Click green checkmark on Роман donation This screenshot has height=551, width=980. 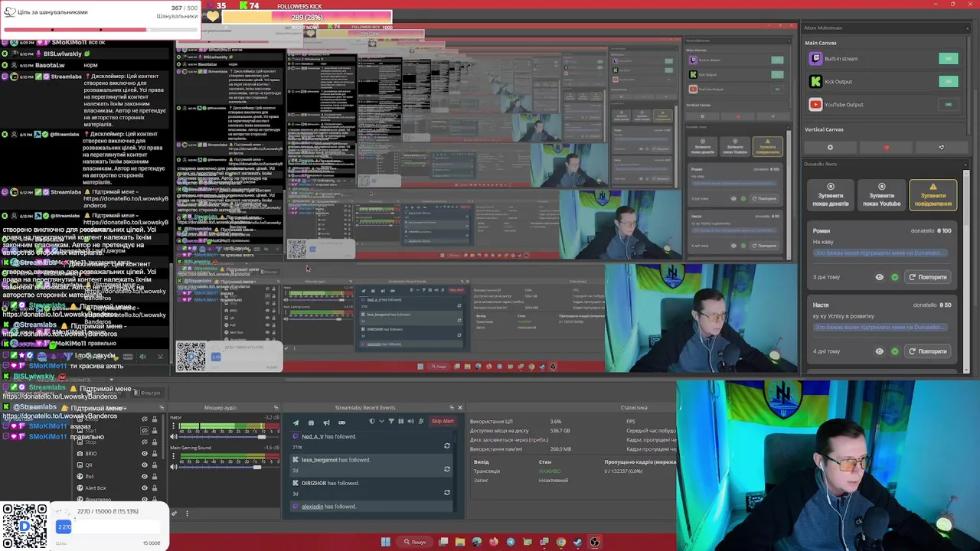(894, 277)
